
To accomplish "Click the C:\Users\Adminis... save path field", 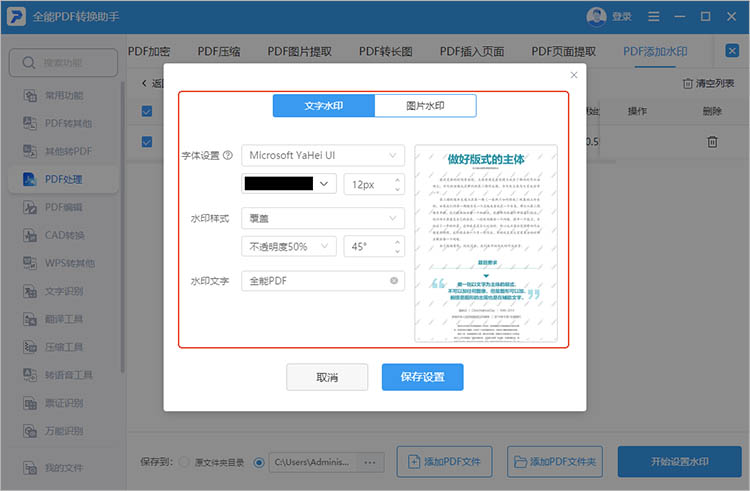I will tap(315, 462).
